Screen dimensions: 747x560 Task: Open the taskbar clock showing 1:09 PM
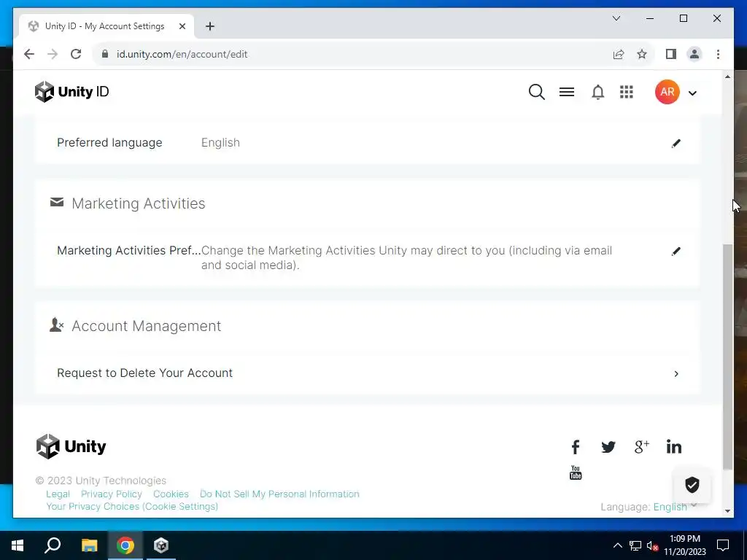[685, 545]
